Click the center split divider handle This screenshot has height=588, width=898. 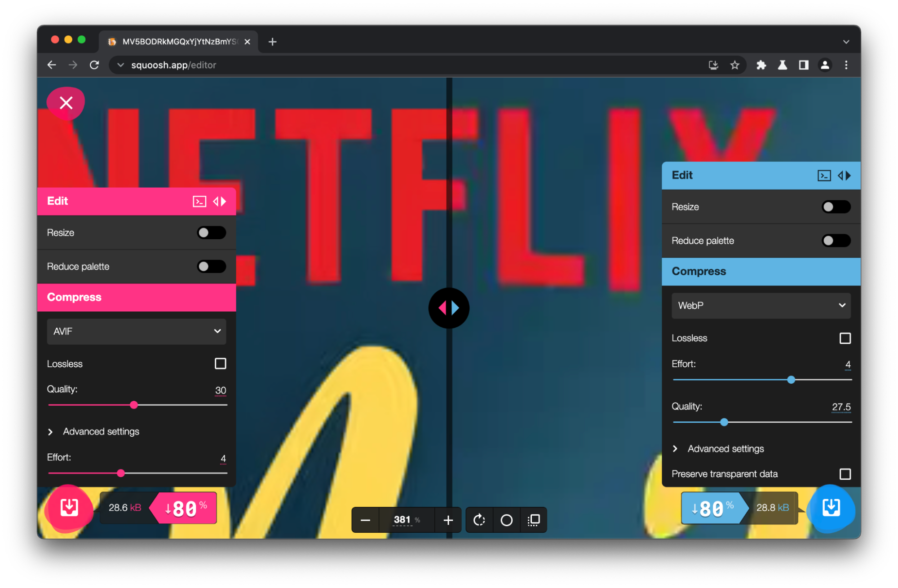pos(449,308)
